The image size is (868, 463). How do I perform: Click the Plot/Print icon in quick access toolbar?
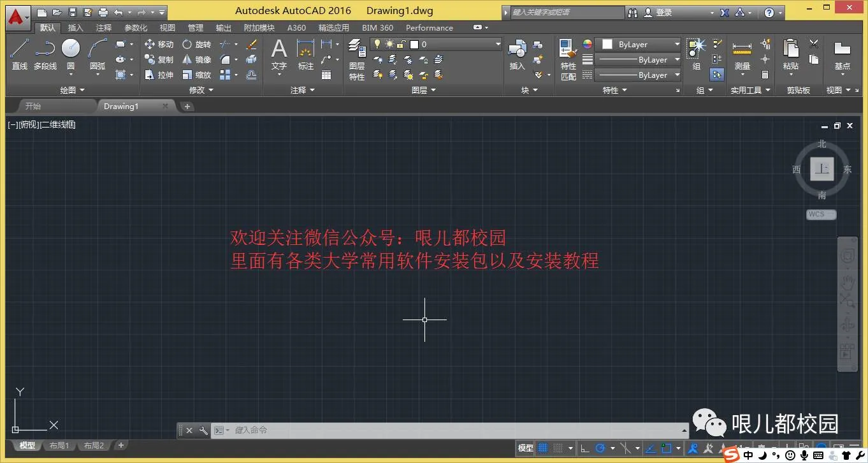click(103, 12)
